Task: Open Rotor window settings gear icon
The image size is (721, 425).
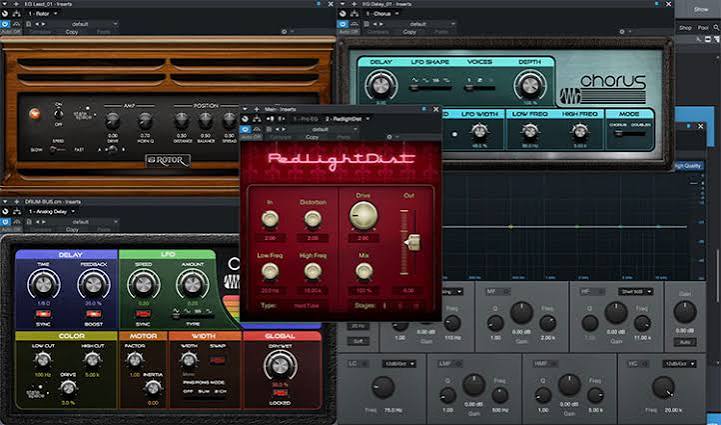Action: (x=284, y=32)
